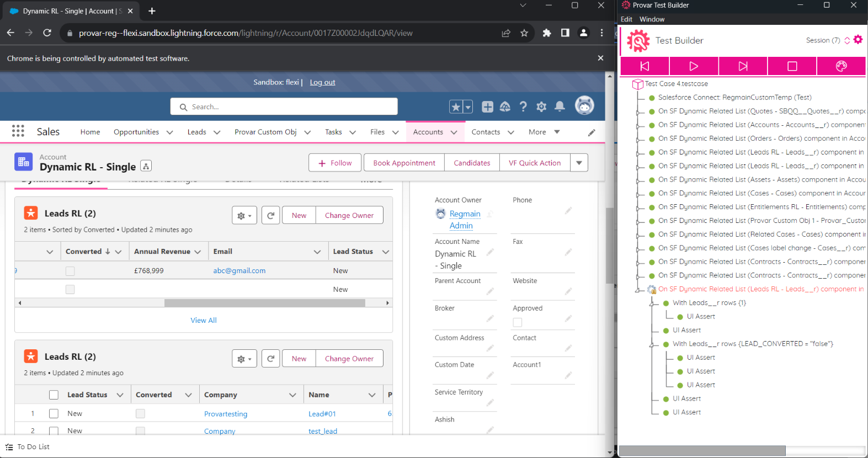
Task: Open the To Do List utility item
Action: (28, 447)
